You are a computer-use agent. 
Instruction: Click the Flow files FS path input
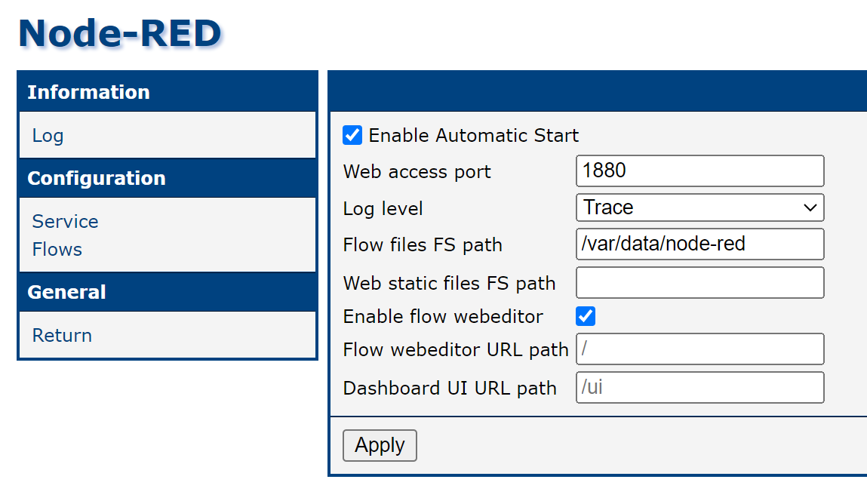[699, 244]
